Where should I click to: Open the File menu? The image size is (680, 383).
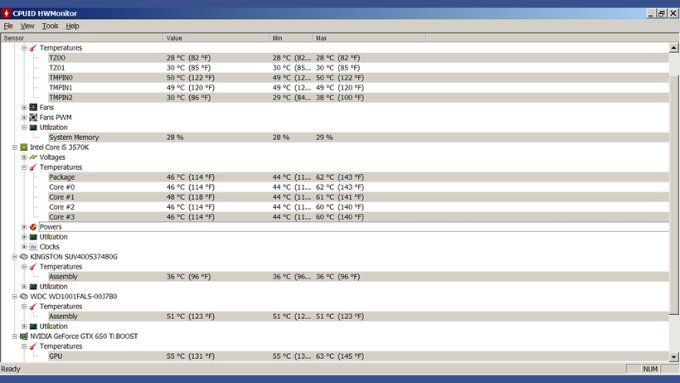click(8, 26)
